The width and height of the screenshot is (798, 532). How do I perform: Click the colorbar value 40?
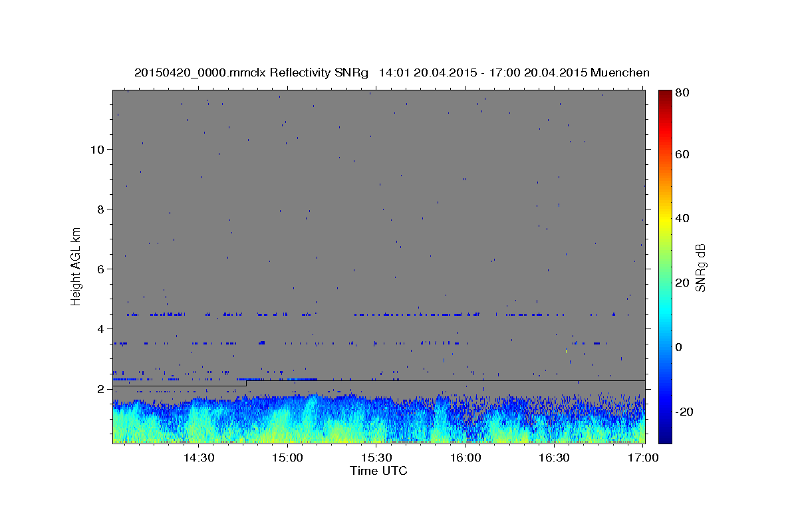682,218
